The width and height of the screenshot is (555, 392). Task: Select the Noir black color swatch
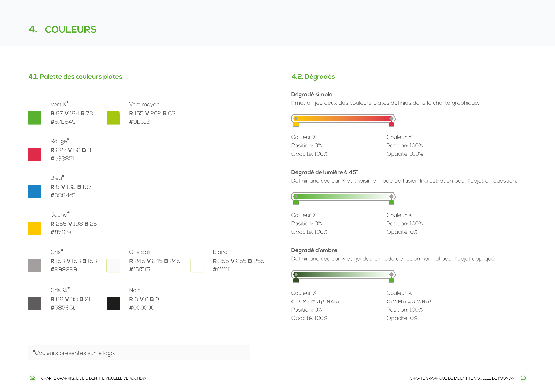[113, 304]
